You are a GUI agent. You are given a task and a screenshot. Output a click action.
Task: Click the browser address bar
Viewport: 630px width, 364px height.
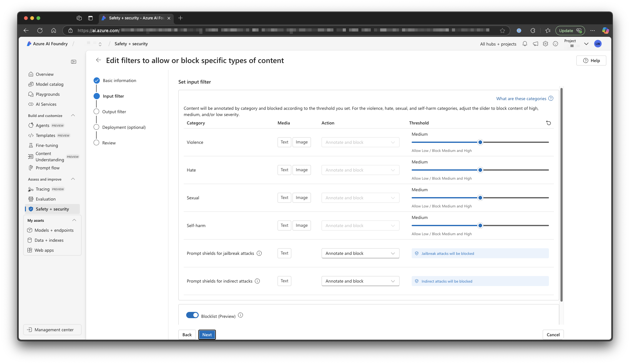point(281,31)
